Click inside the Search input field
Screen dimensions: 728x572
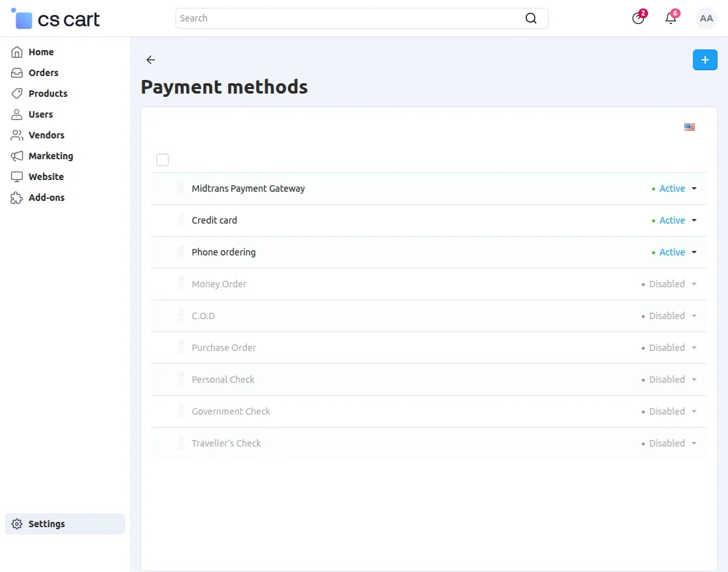pyautogui.click(x=325, y=18)
